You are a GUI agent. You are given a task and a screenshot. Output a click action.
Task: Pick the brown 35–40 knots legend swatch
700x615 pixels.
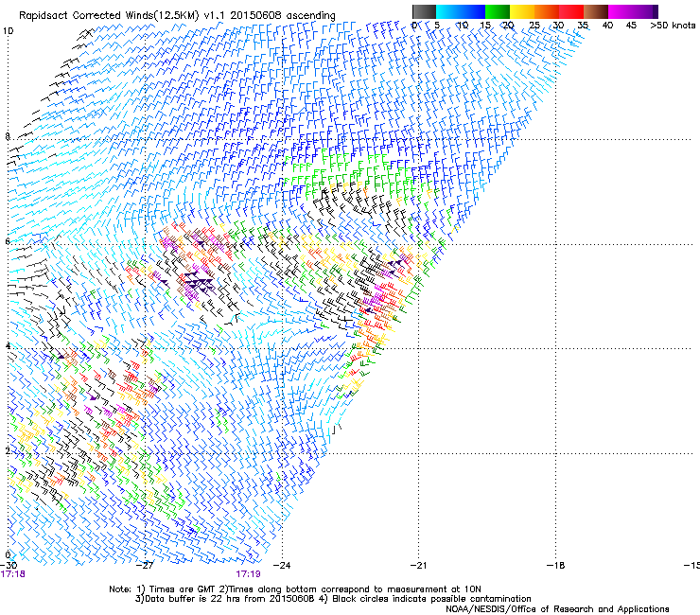596,11
